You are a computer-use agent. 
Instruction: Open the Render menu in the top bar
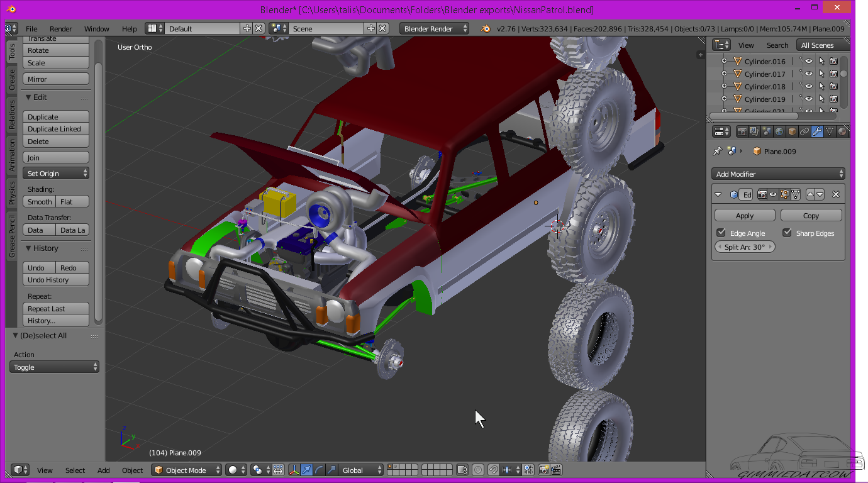pyautogui.click(x=61, y=29)
